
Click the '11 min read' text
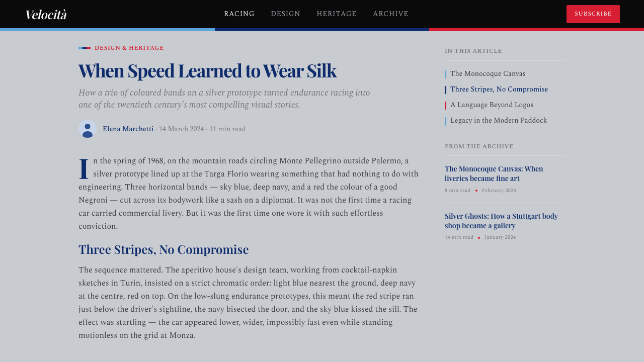[227, 129]
